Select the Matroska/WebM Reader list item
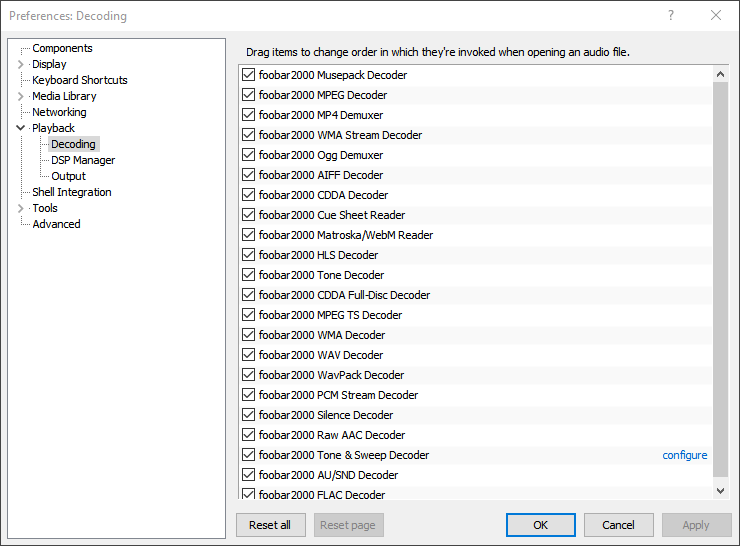Viewport: 740px width, 546px height. [x=346, y=235]
